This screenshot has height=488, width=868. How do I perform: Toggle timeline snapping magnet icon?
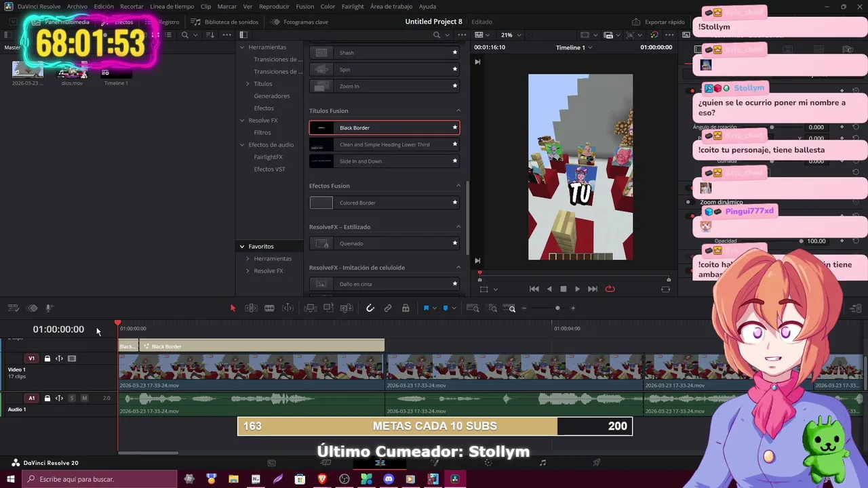[x=370, y=308]
